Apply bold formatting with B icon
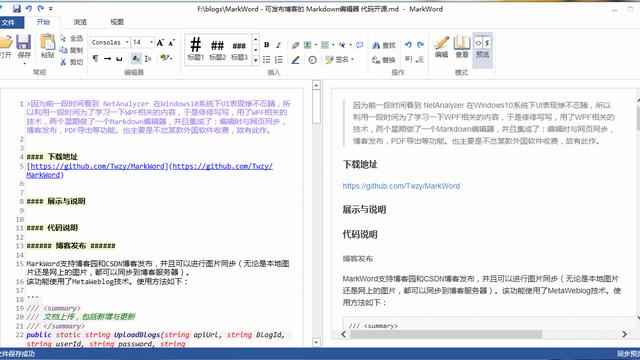The width and height of the screenshot is (640, 360). click(x=267, y=45)
